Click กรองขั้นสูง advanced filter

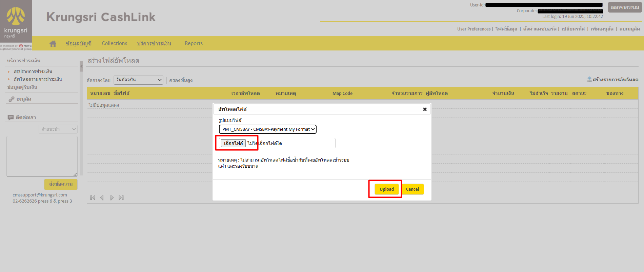(181, 80)
